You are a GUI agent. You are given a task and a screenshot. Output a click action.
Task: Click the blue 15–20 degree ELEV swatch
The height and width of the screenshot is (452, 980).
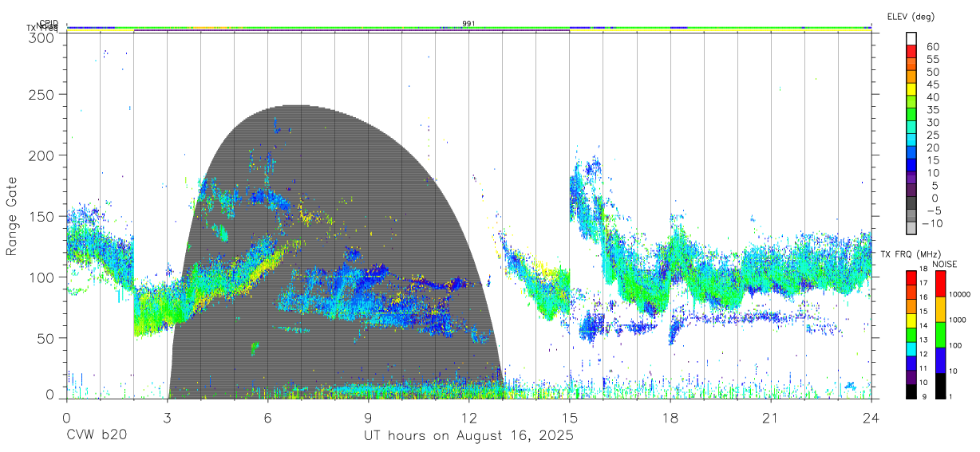click(911, 153)
